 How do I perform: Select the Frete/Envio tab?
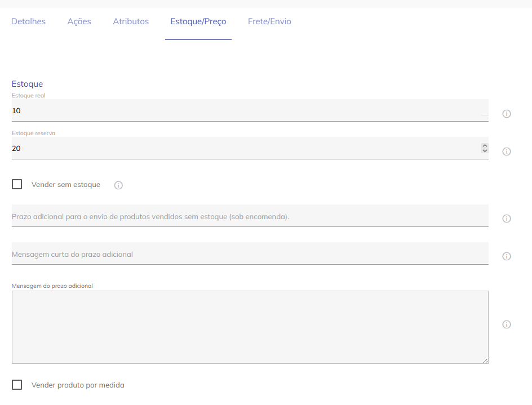point(269,21)
